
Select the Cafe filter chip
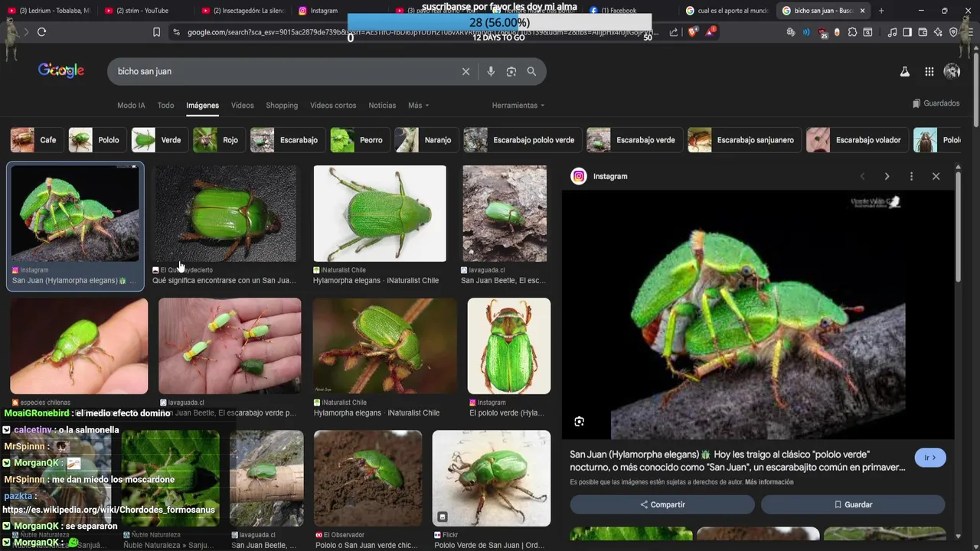[x=36, y=140]
